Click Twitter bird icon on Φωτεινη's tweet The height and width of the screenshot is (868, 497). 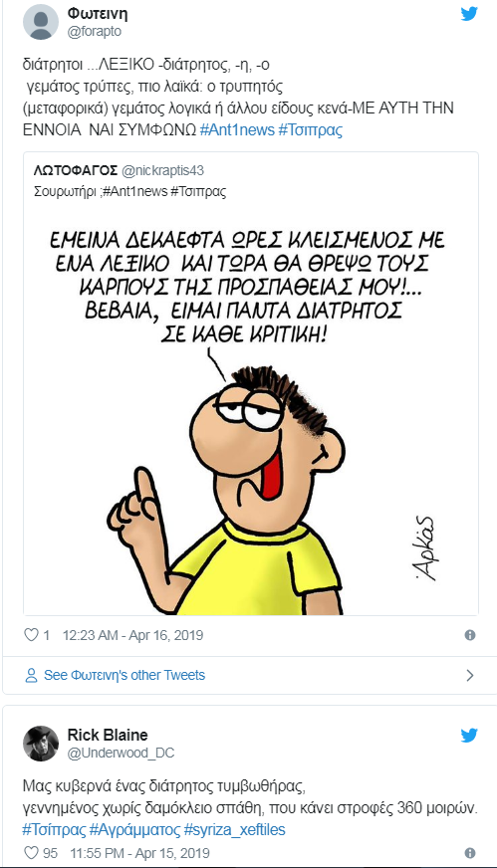point(469,14)
